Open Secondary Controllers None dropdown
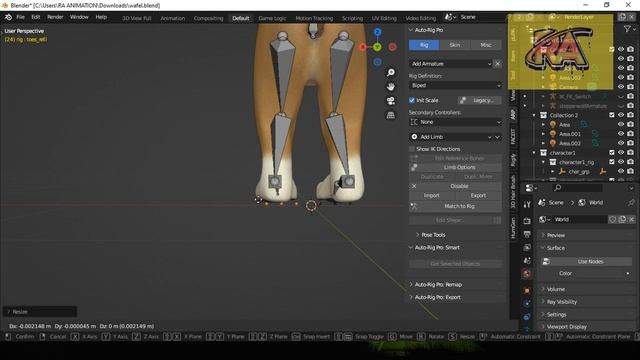Viewport: 640px width, 360px height. pyautogui.click(x=455, y=122)
